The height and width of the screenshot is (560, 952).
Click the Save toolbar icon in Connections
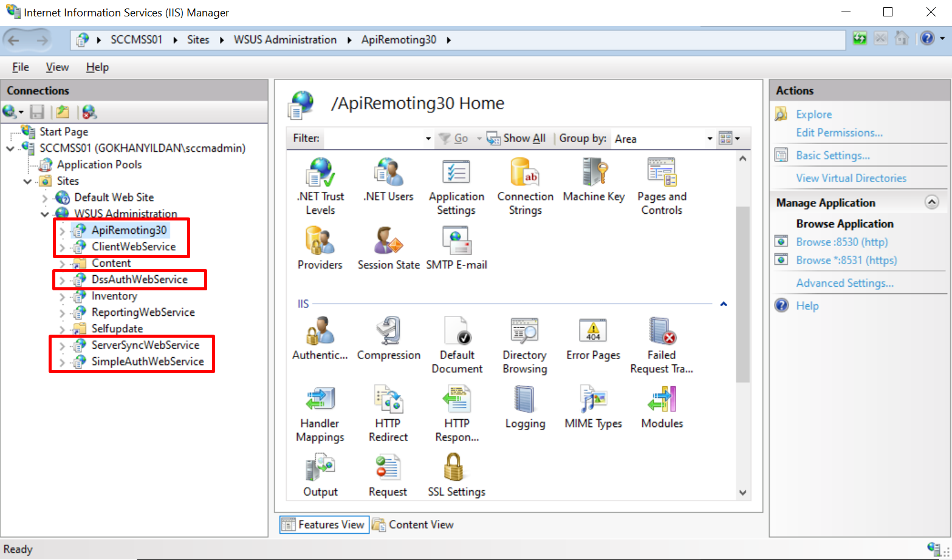pos(37,112)
